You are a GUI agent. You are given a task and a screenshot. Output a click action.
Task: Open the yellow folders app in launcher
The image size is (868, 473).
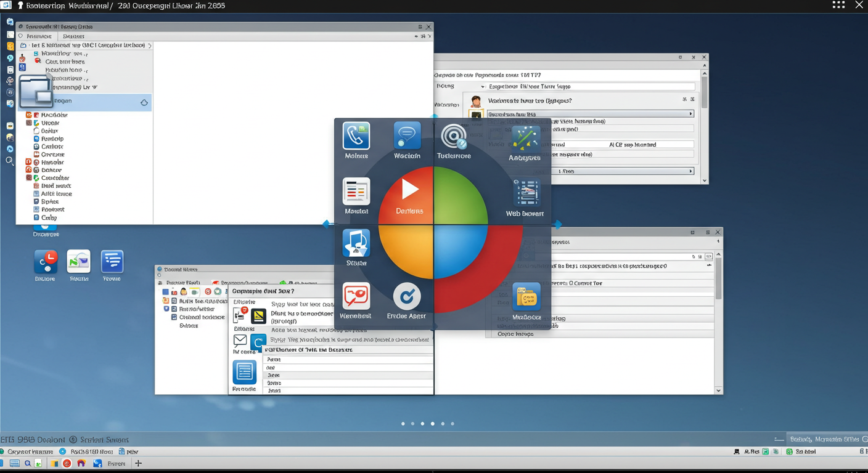click(x=526, y=297)
